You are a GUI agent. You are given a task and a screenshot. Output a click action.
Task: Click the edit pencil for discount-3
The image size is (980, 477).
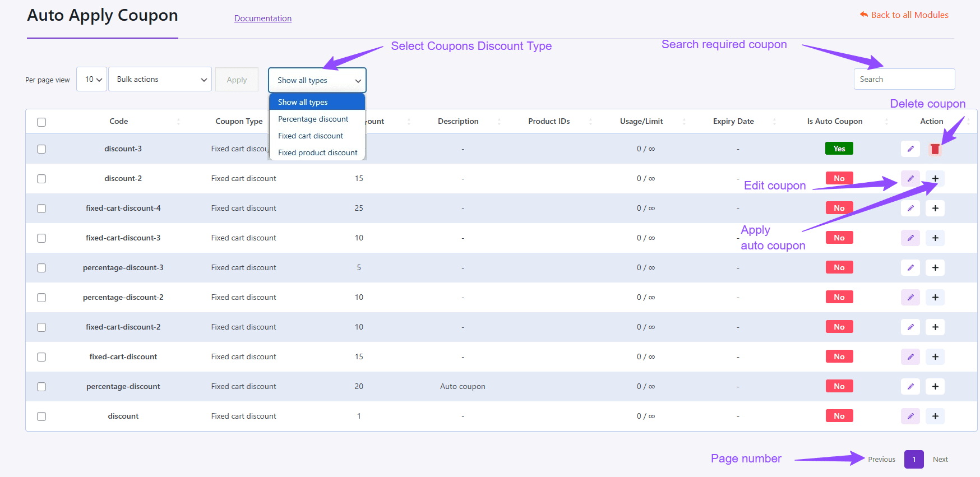pos(910,149)
